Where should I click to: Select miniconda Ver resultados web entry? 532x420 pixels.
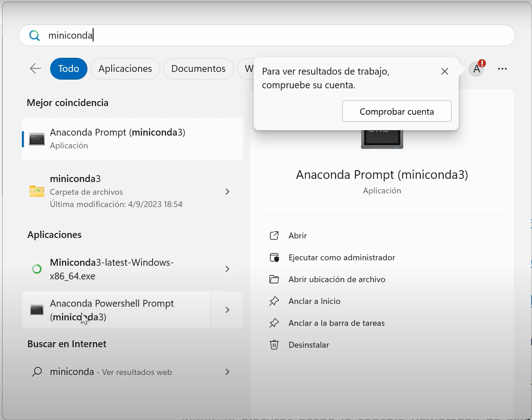click(133, 372)
